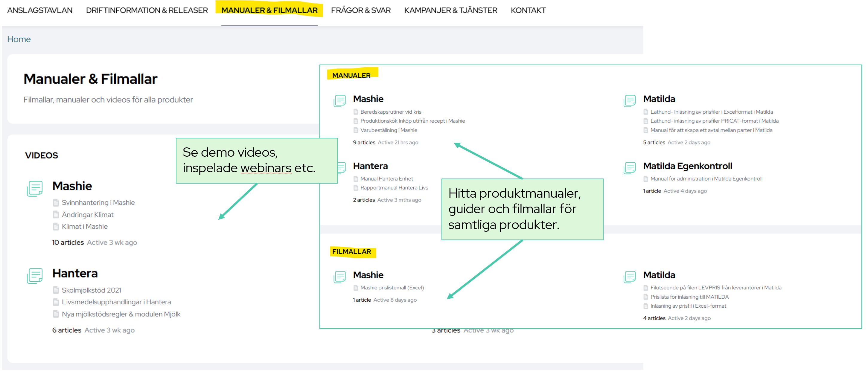Screen dimensions: 868x386
Task: Click document icon beside Beredskapsrutiner vid kris
Action: [356, 112]
